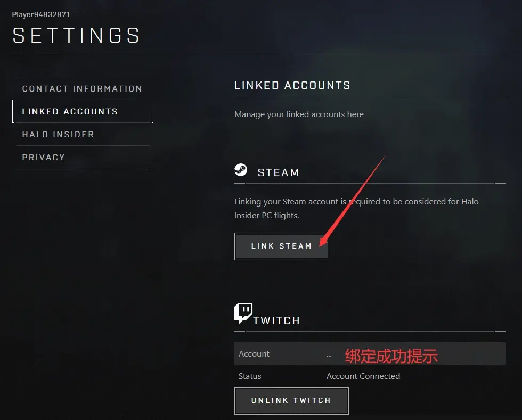
Task: Click the Twitch account ellipsis value
Action: pyautogui.click(x=329, y=355)
